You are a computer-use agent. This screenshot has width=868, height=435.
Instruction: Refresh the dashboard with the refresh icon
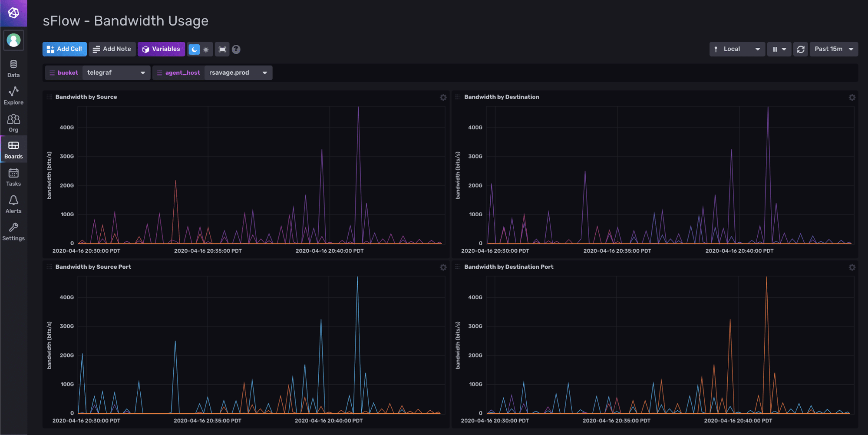(x=801, y=49)
